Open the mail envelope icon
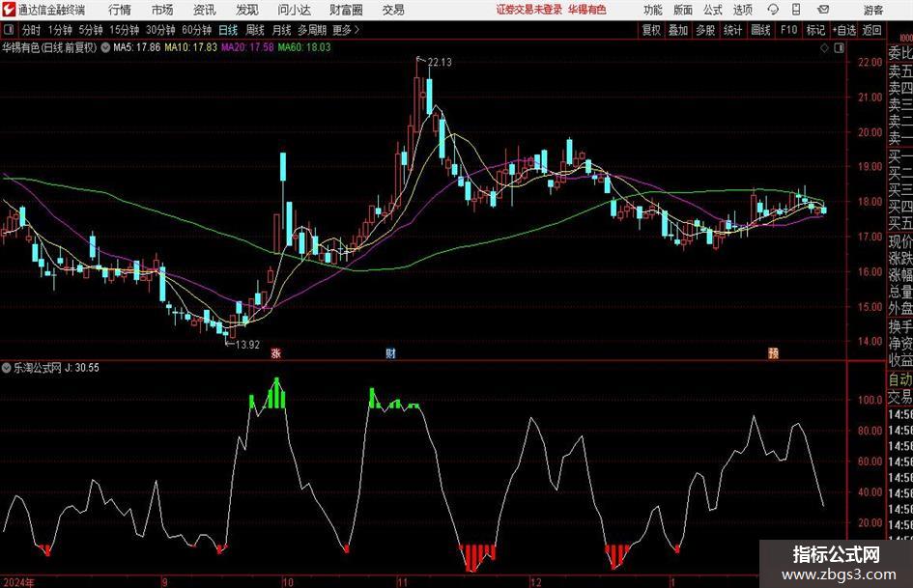Image resolution: width=913 pixels, height=588 pixels. [x=823, y=10]
